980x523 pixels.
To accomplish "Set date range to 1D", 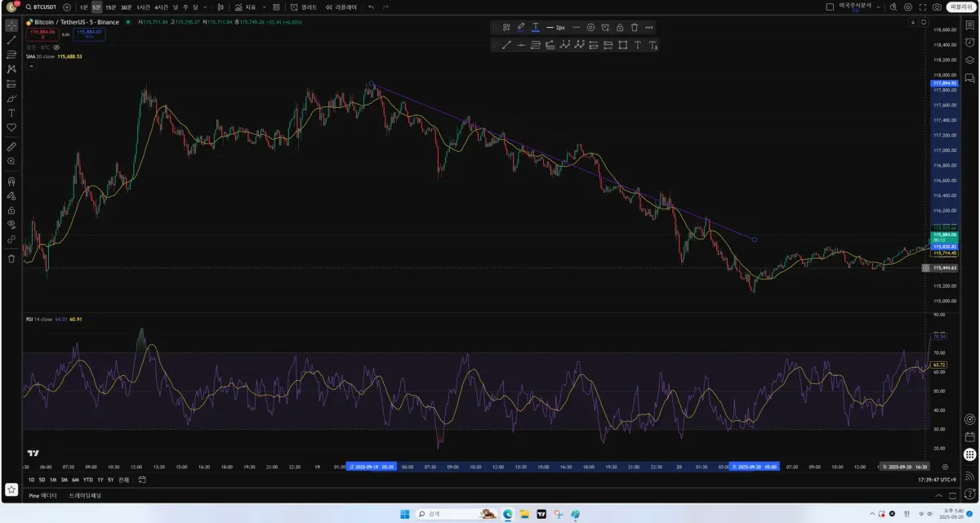I will click(31, 480).
